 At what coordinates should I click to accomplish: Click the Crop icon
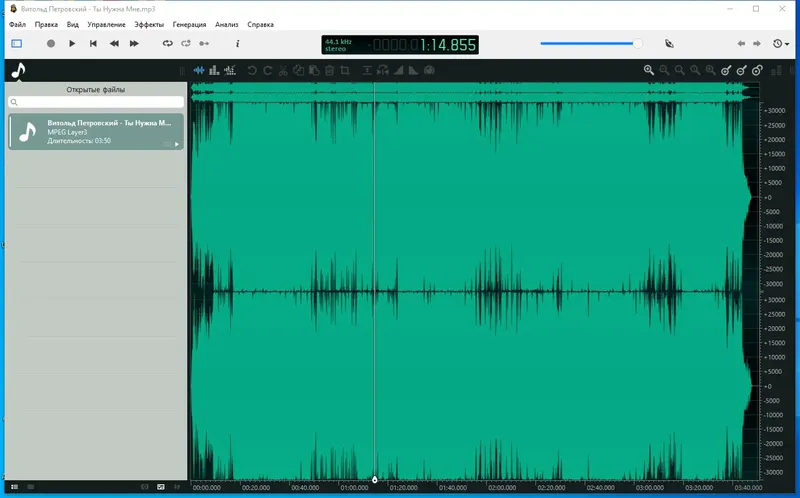(x=345, y=70)
